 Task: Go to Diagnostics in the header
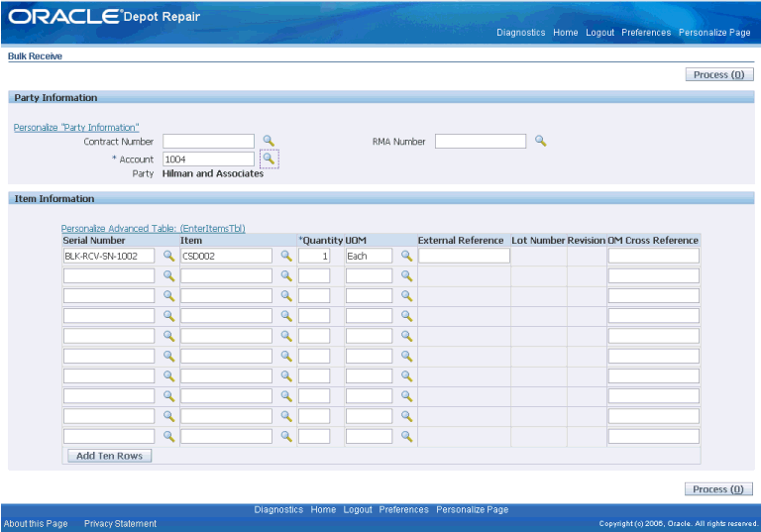[x=521, y=33]
